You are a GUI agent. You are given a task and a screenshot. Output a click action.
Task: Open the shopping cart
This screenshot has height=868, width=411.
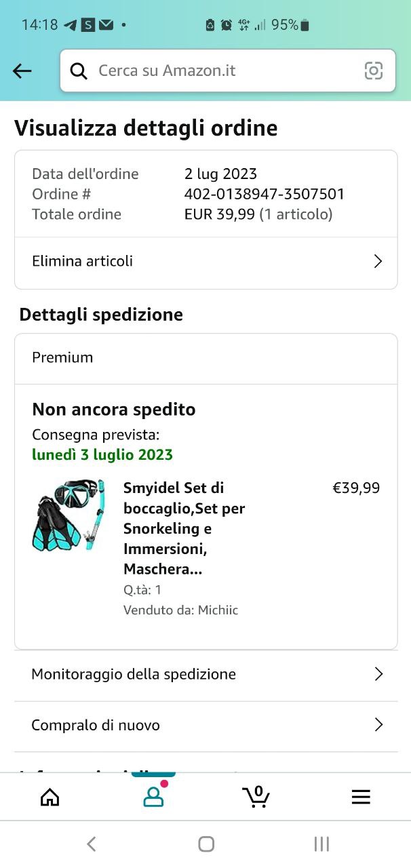coord(256,796)
